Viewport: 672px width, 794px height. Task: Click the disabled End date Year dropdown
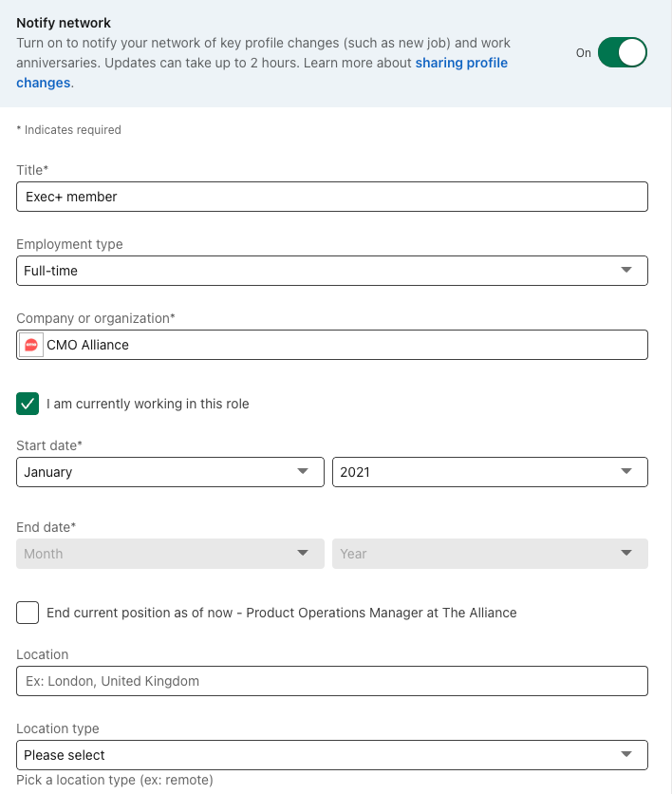[x=489, y=554]
